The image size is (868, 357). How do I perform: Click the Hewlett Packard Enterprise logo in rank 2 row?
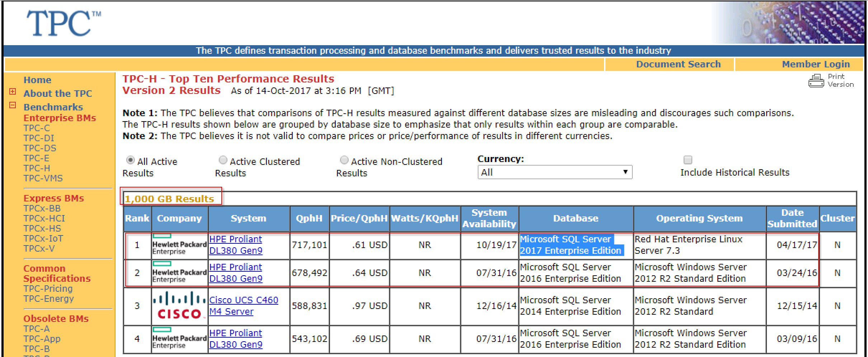click(179, 272)
